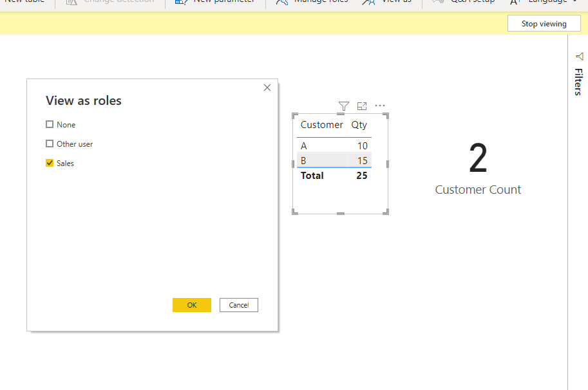Expand the Filters pane arrow icon
This screenshot has height=390, width=588.
tap(580, 57)
